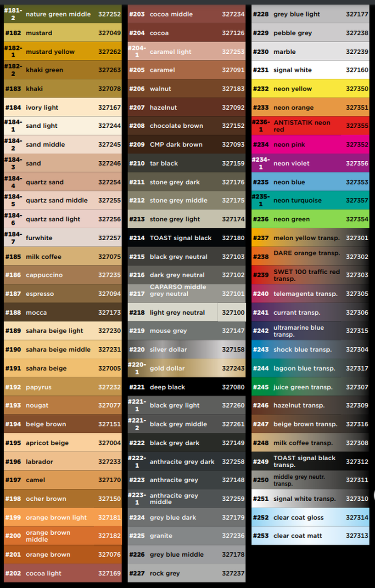Choose the #184 ivory light swatch
The width and height of the screenshot is (375, 588).
click(62, 107)
